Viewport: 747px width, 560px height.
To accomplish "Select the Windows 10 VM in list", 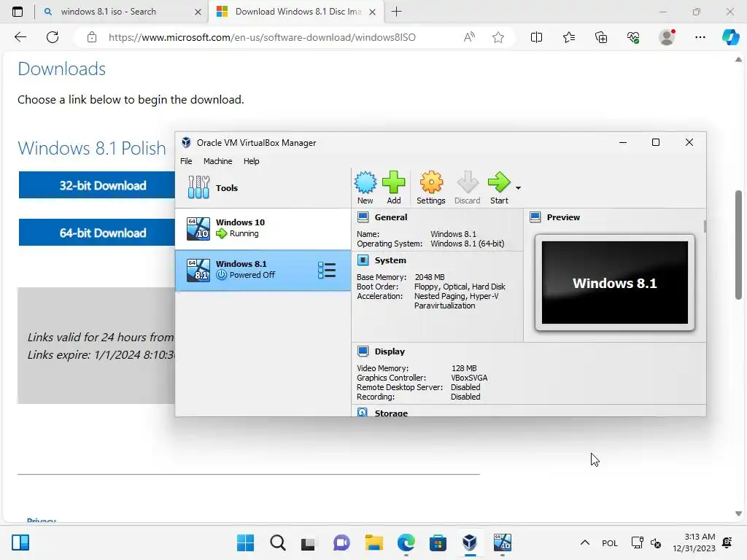I will pyautogui.click(x=263, y=228).
